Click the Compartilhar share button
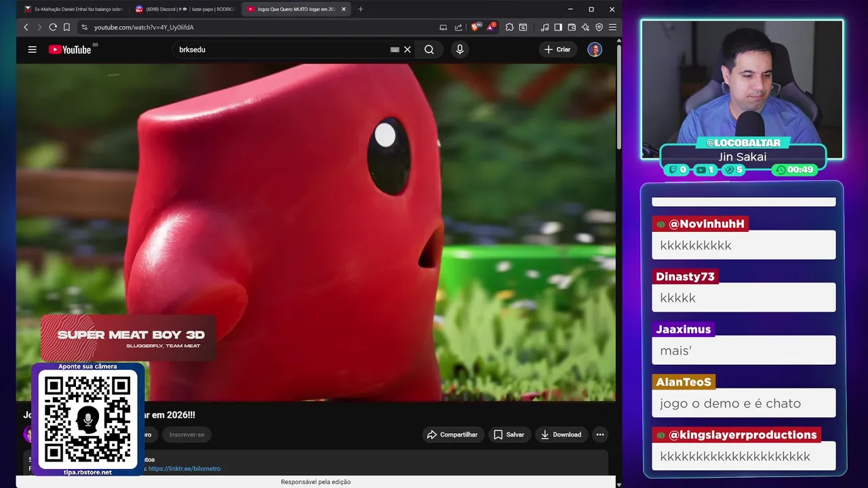Screen dimensions: 868x488 [x=452, y=434]
